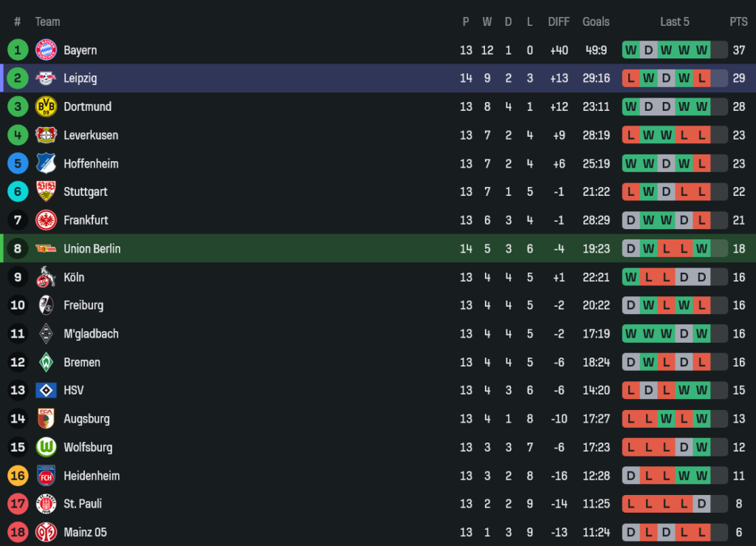
Task: Click the Mainz 05 club crest
Action: 46,532
